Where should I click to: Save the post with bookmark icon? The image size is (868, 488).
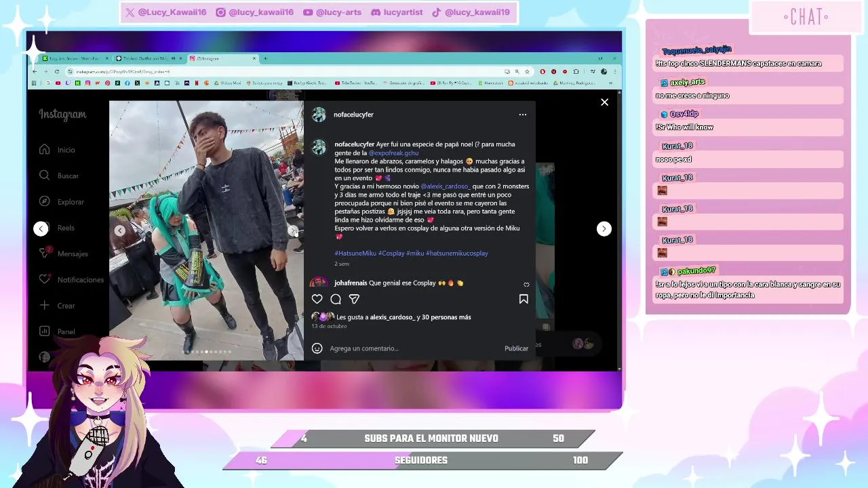pos(524,299)
